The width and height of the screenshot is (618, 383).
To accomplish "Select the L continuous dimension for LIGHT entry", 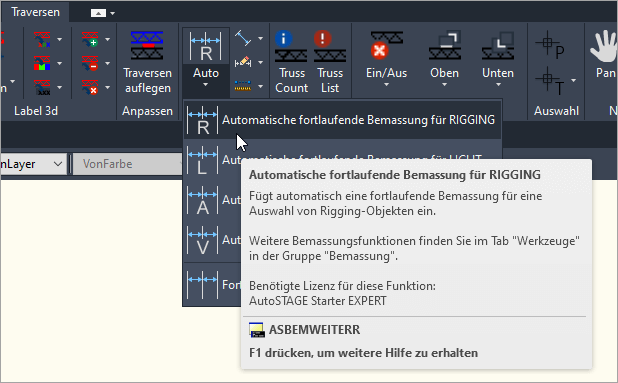I will 342,159.
